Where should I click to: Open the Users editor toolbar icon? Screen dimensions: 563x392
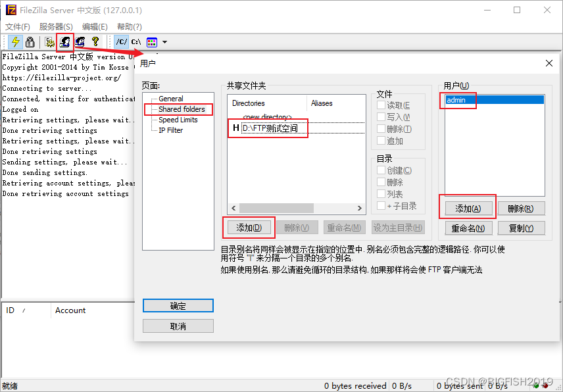point(64,42)
